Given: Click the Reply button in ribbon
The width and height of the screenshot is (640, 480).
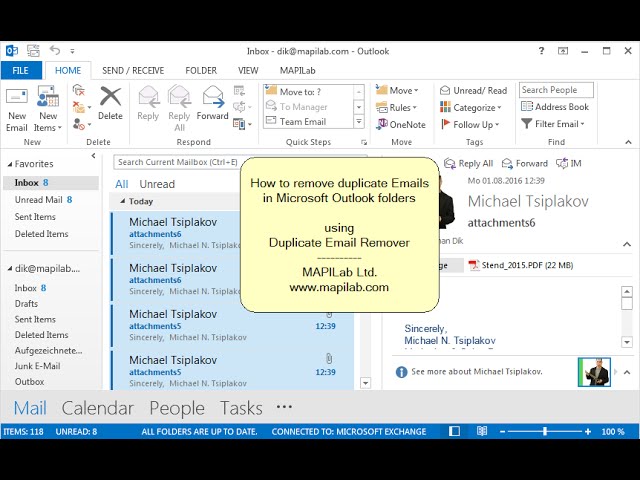Looking at the screenshot, I should 148,104.
